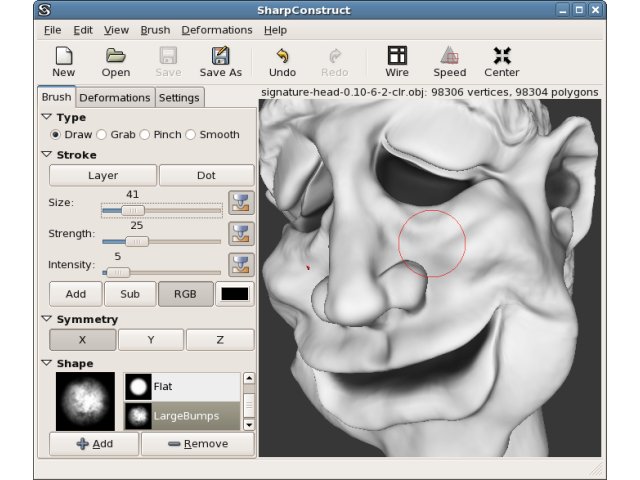
Task: Center the model with Center icon
Action: pyautogui.click(x=502, y=56)
